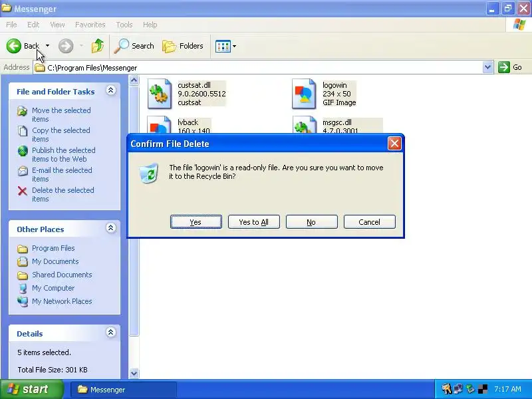Click the black-and-white square tray icon
Image resolution: width=532 pixels, height=399 pixels.
pos(483,389)
